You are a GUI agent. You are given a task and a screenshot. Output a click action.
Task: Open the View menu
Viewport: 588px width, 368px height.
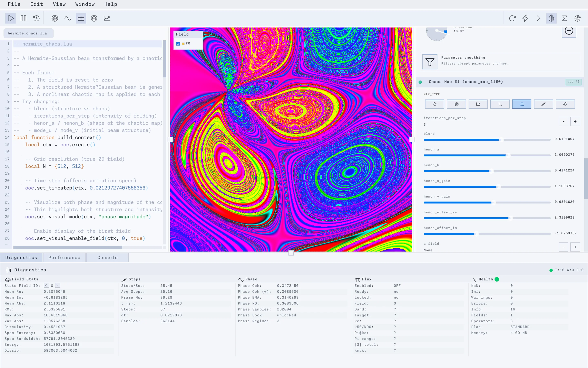coord(59,4)
